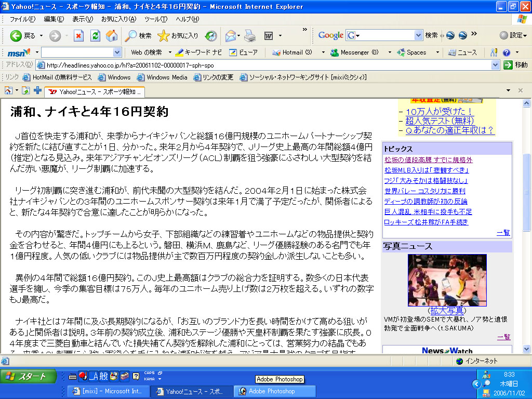The width and height of the screenshot is (532, 399).
Task: Open the ヘルプ(H) menu
Action: [x=187, y=19]
